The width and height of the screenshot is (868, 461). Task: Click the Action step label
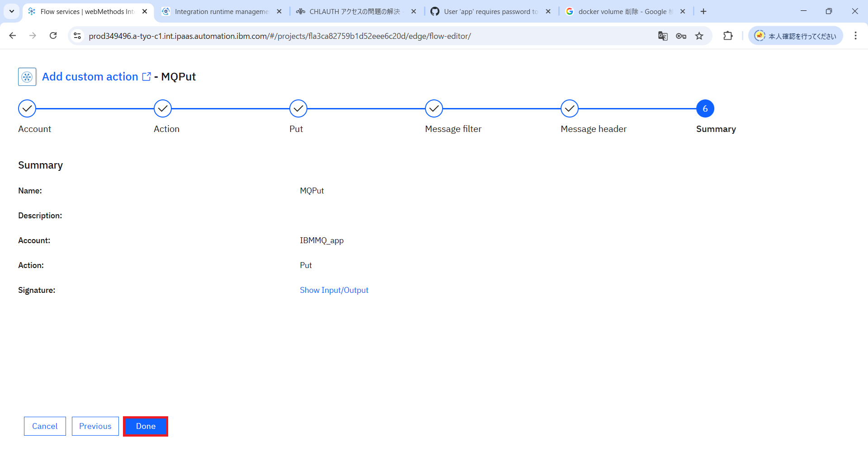(166, 129)
